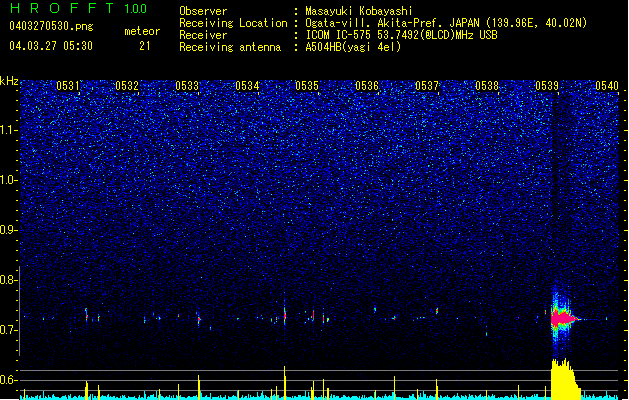
Task: Click the kHz axis unit label
Action: pos(9,81)
